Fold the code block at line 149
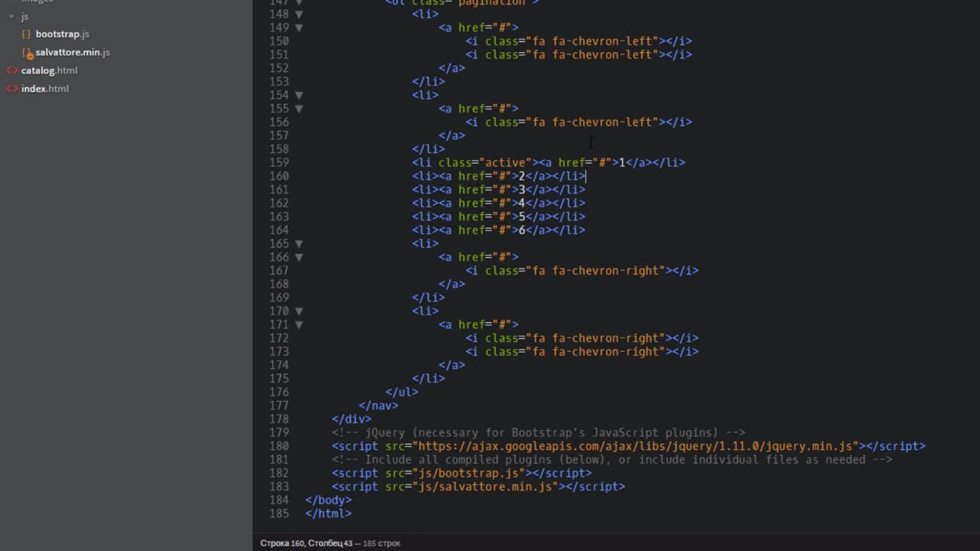 (299, 28)
